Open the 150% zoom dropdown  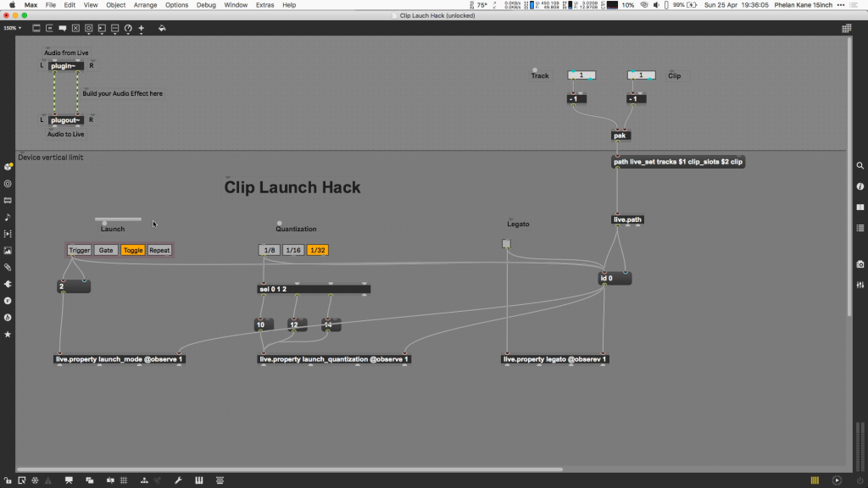click(x=12, y=28)
